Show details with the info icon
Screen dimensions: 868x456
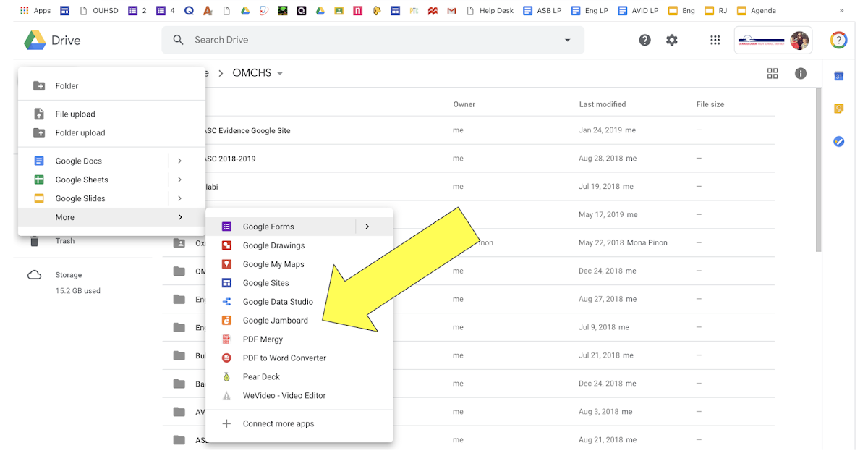(801, 73)
